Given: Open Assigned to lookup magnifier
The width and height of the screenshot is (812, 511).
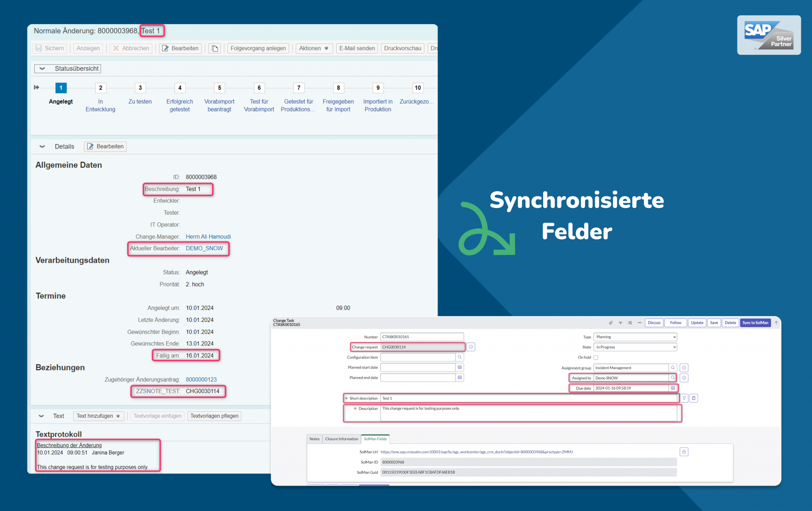Looking at the screenshot, I should tap(673, 378).
